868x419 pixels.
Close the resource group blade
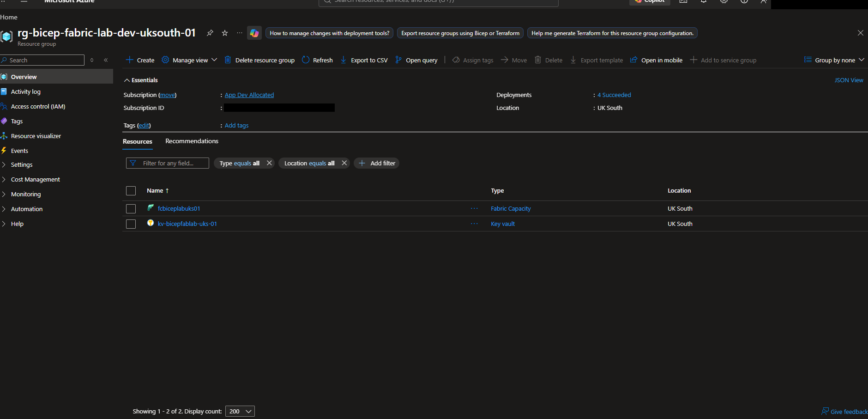[860, 33]
